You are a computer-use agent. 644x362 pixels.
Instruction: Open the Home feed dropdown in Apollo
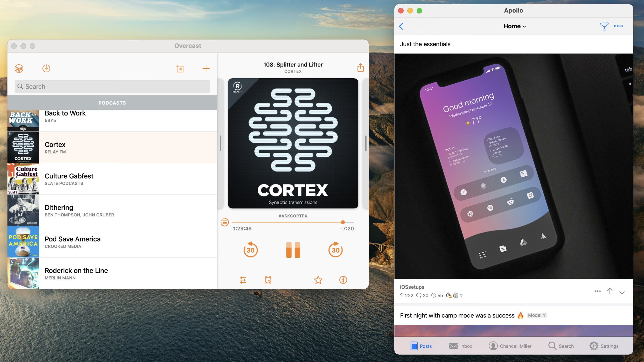click(x=515, y=26)
